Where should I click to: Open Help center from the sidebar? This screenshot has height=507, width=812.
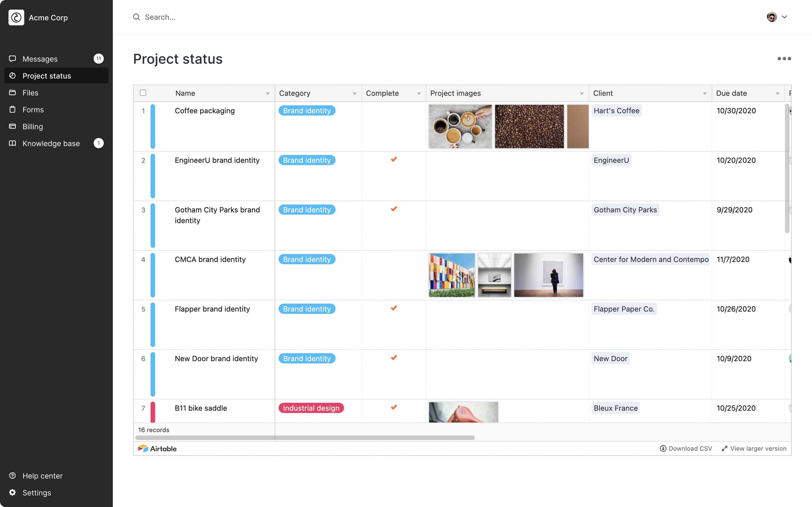point(42,475)
